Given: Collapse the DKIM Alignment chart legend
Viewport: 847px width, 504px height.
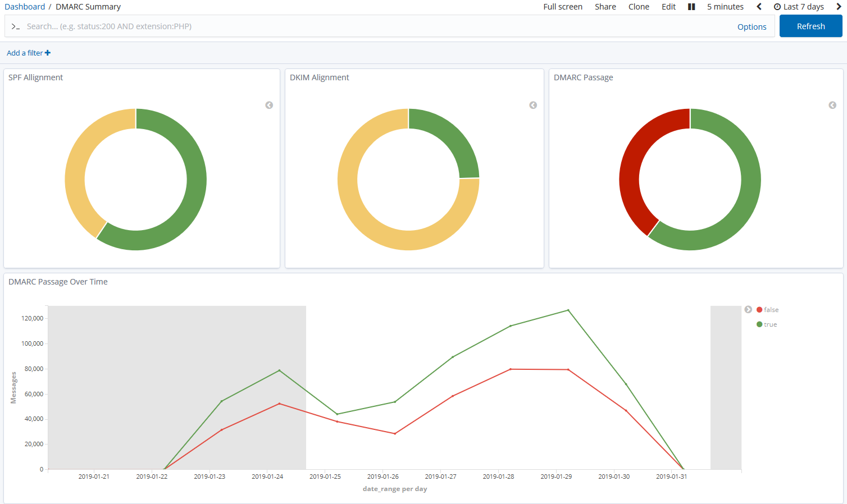Looking at the screenshot, I should coord(532,105).
